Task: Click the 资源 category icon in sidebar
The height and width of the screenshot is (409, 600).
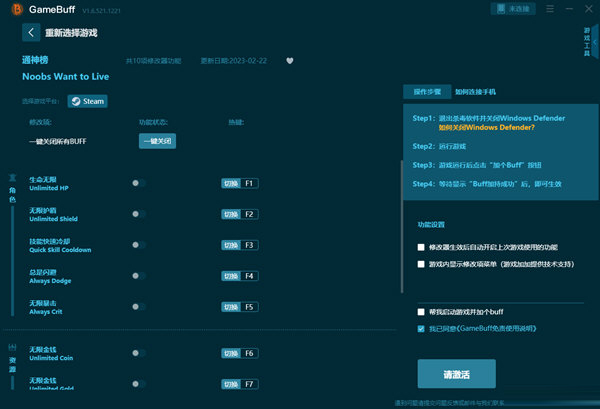Action: [x=12, y=358]
